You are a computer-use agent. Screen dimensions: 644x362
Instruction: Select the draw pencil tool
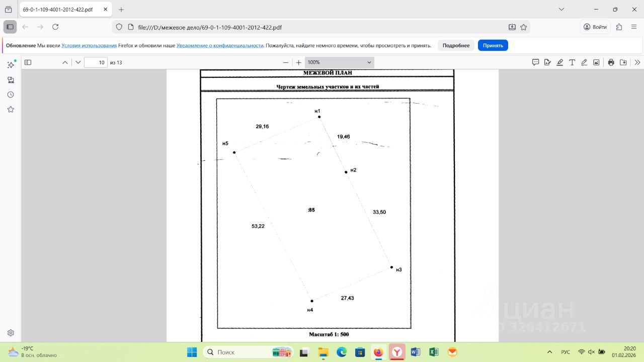click(x=584, y=62)
